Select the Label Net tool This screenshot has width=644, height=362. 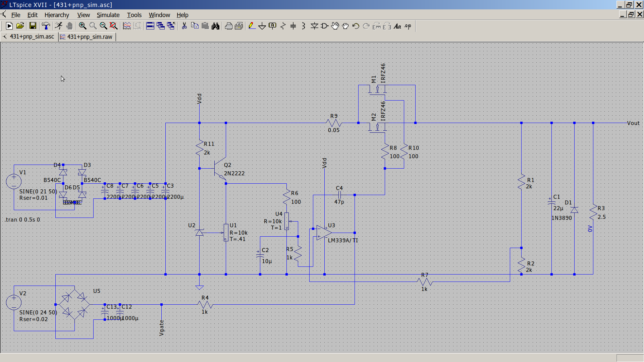pyautogui.click(x=273, y=26)
